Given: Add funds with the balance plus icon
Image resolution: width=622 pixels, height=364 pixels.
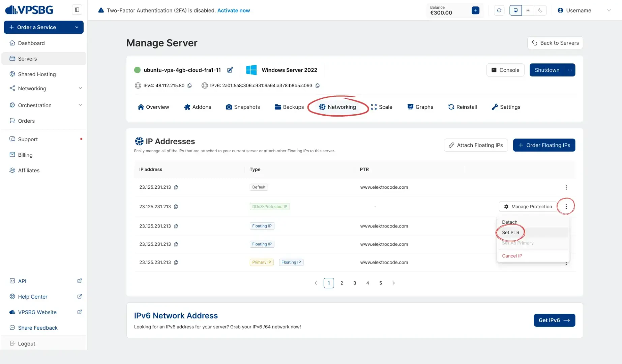Looking at the screenshot, I should point(475,10).
